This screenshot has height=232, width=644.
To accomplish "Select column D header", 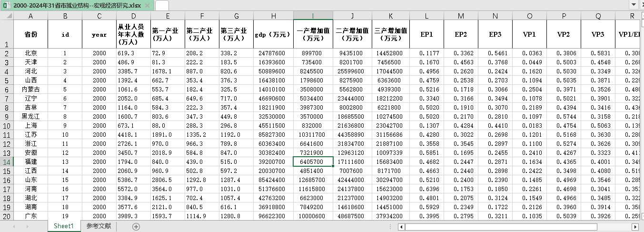I will click(133, 16).
